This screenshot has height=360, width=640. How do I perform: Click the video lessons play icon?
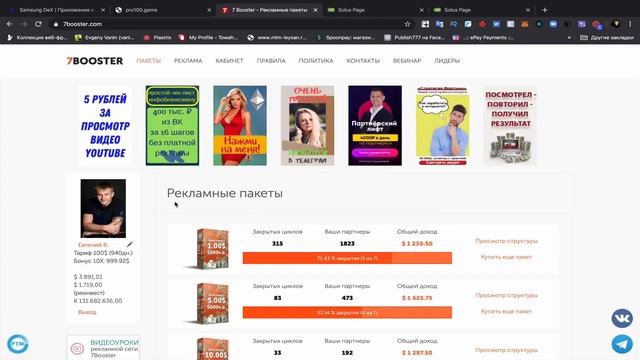(77, 349)
